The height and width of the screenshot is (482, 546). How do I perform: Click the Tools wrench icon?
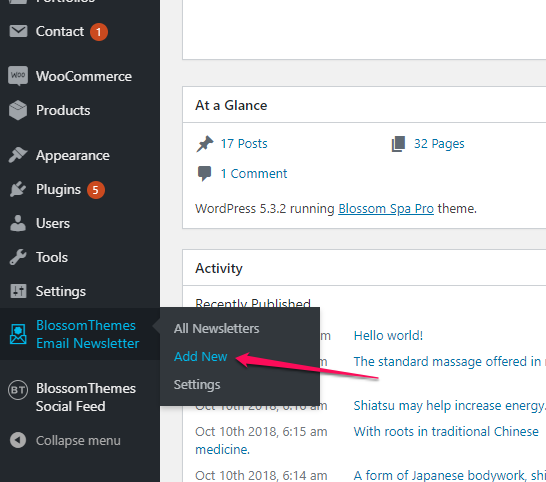click(x=18, y=257)
